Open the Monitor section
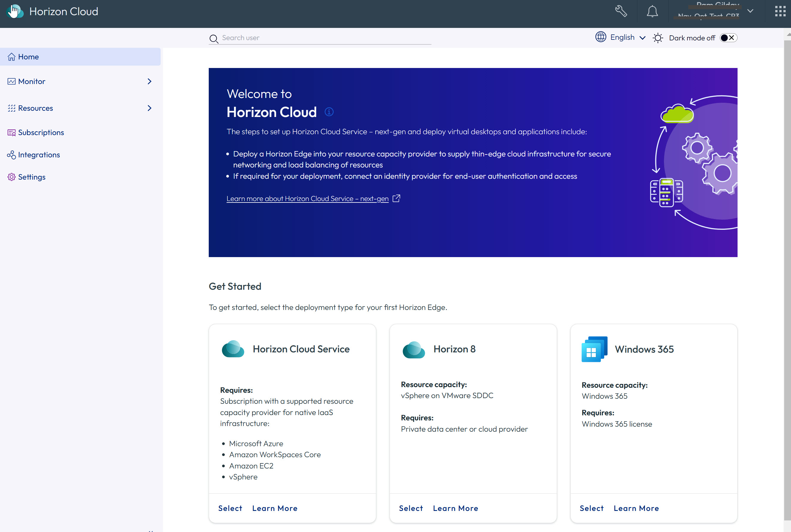Viewport: 791px width, 532px height. (x=80, y=81)
